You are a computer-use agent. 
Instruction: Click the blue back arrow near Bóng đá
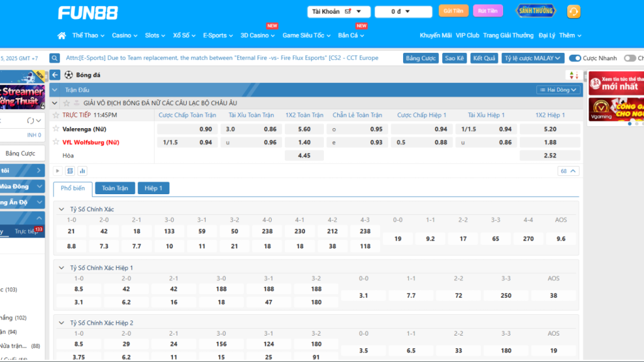pyautogui.click(x=55, y=75)
